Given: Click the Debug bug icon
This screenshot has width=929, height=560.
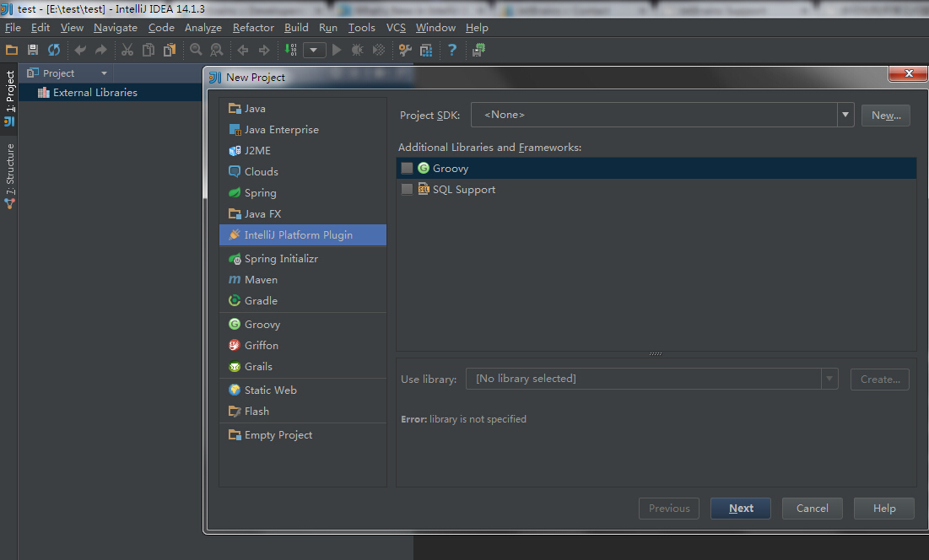Looking at the screenshot, I should coord(357,51).
